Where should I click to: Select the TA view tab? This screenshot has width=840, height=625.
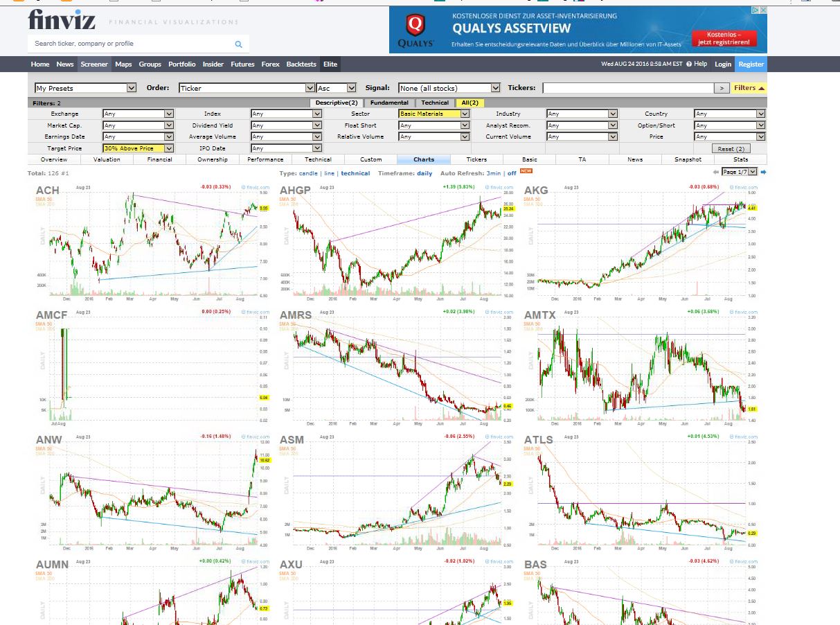582,159
